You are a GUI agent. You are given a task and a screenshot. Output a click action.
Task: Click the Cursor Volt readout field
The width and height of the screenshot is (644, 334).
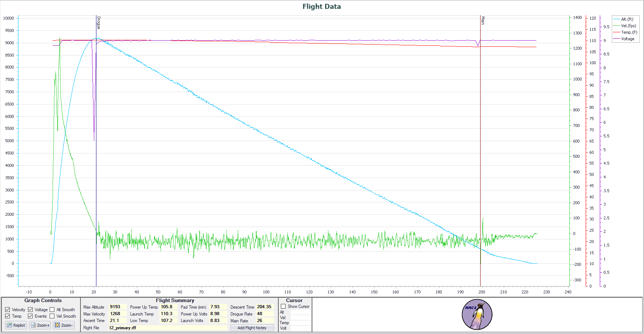300,328
